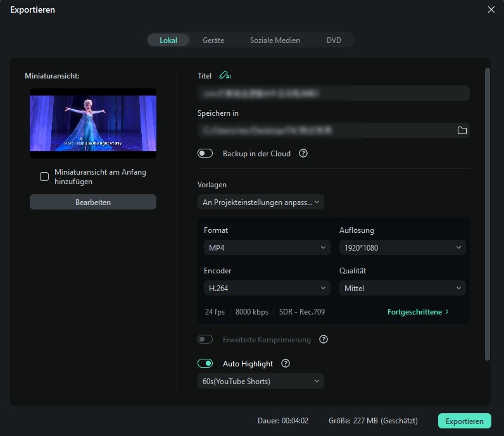Switch to the Soziale Medien tab
Viewport: 504px width, 436px height.
tap(275, 40)
